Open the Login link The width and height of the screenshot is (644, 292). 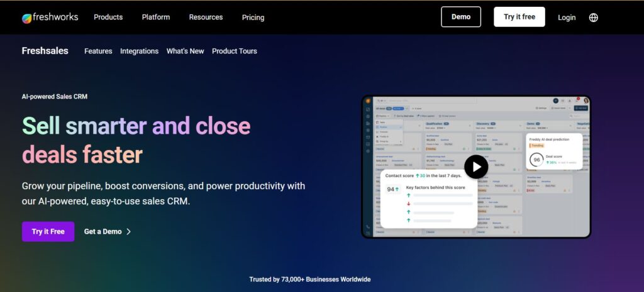click(x=567, y=18)
